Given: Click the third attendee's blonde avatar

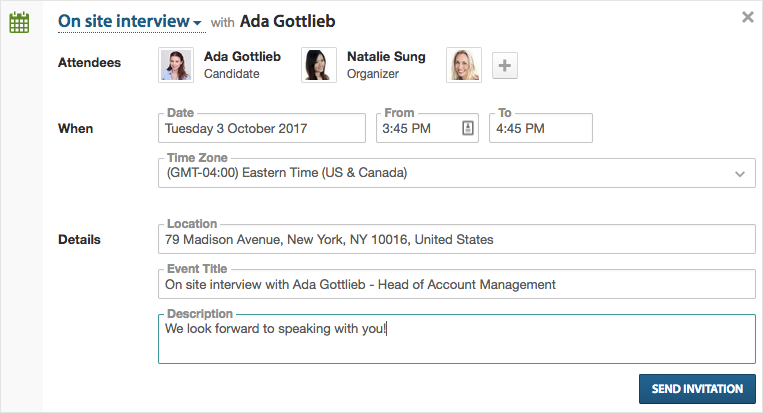Looking at the screenshot, I should point(464,65).
